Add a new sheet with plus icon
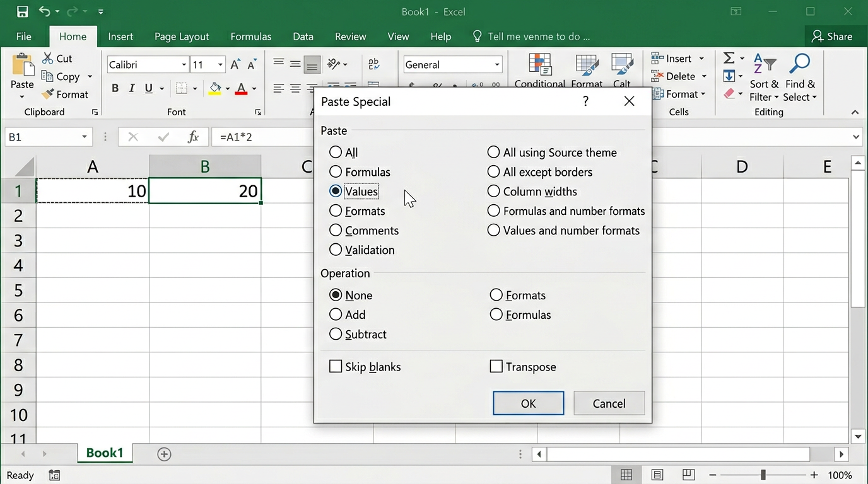Image resolution: width=868 pixels, height=484 pixels. (164, 454)
